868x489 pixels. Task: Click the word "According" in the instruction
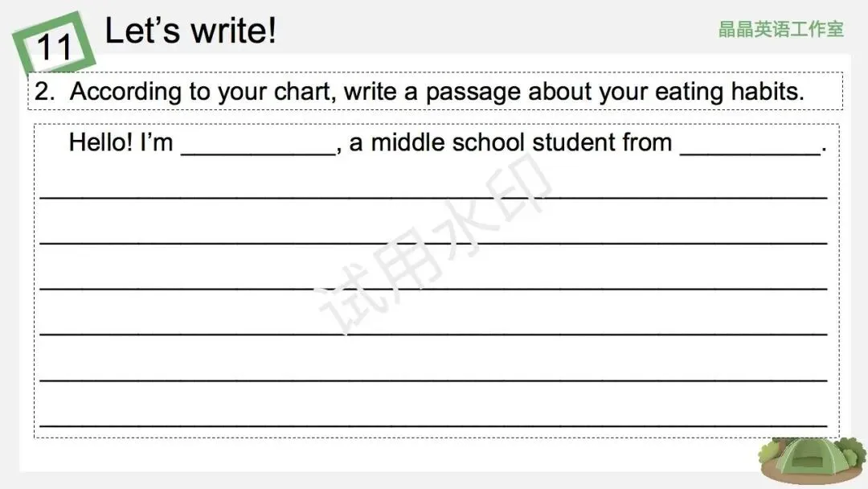pyautogui.click(x=126, y=92)
